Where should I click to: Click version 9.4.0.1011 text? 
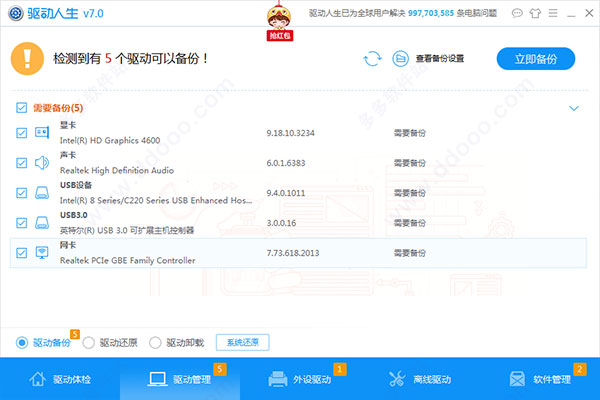286,193
